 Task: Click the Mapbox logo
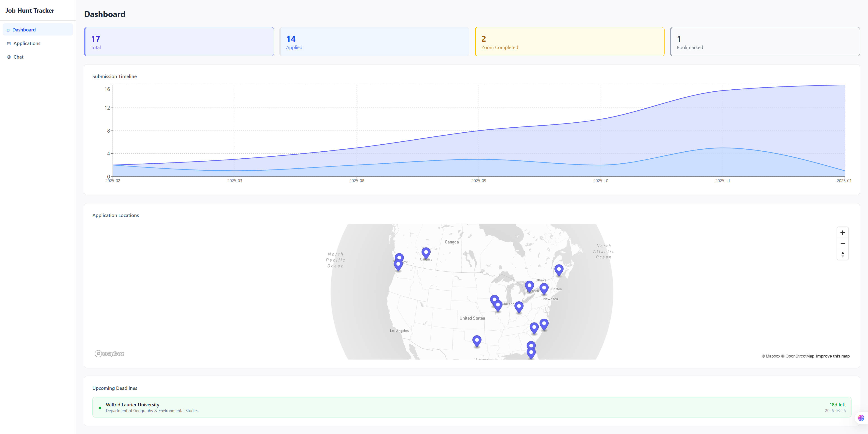click(x=109, y=353)
